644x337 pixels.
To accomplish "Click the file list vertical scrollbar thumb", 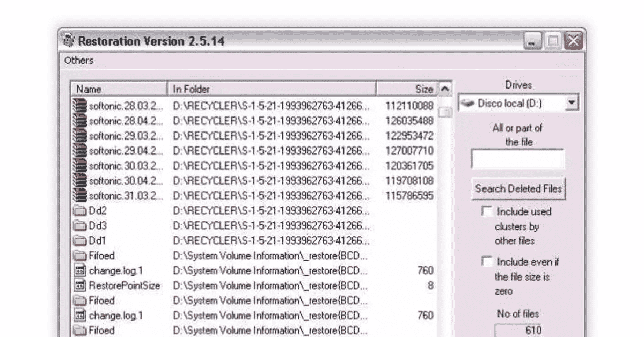I will point(445,112).
